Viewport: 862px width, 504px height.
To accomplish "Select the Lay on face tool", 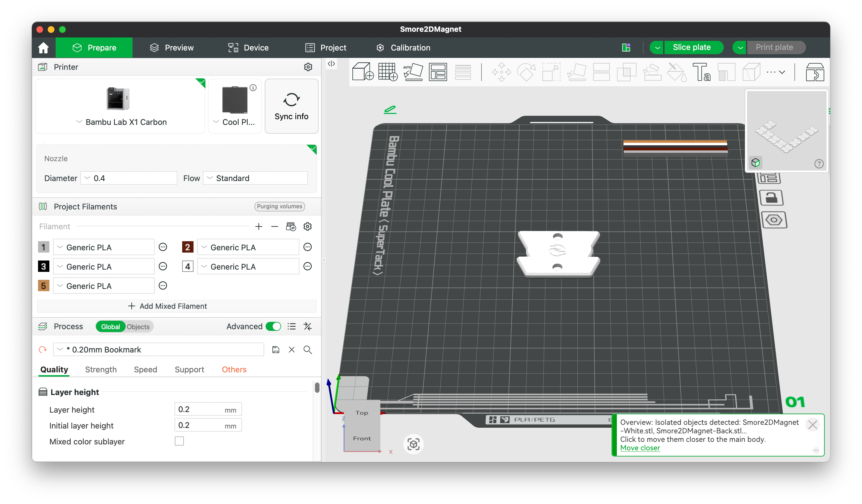I will coord(577,72).
